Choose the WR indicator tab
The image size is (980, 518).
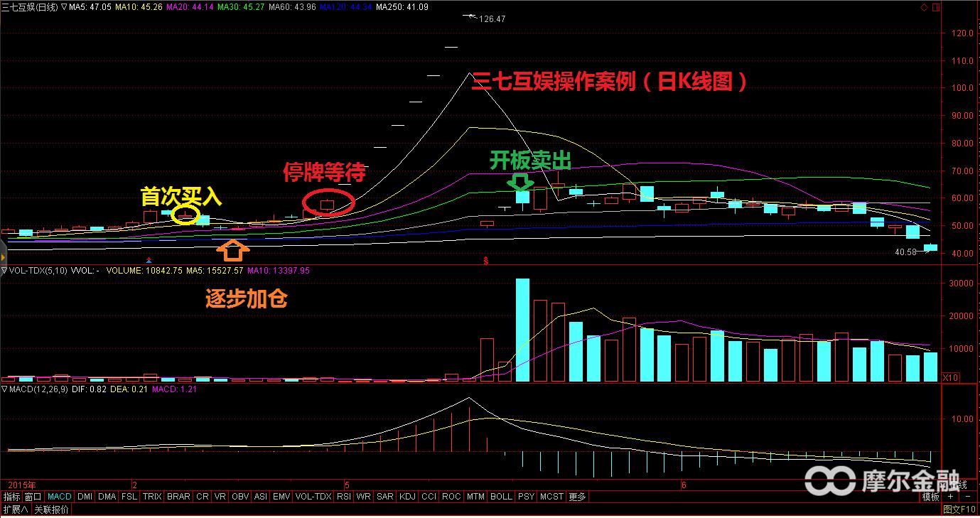(364, 497)
